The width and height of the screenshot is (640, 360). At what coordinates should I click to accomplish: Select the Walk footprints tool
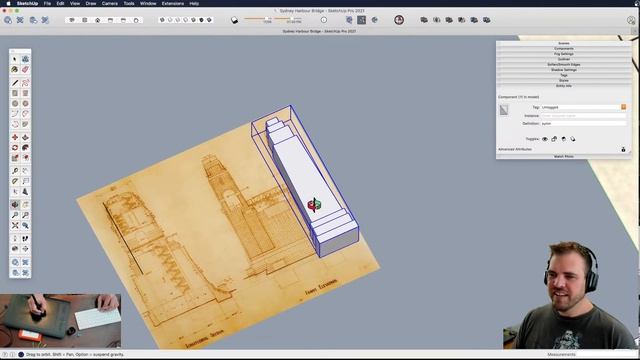[25, 238]
